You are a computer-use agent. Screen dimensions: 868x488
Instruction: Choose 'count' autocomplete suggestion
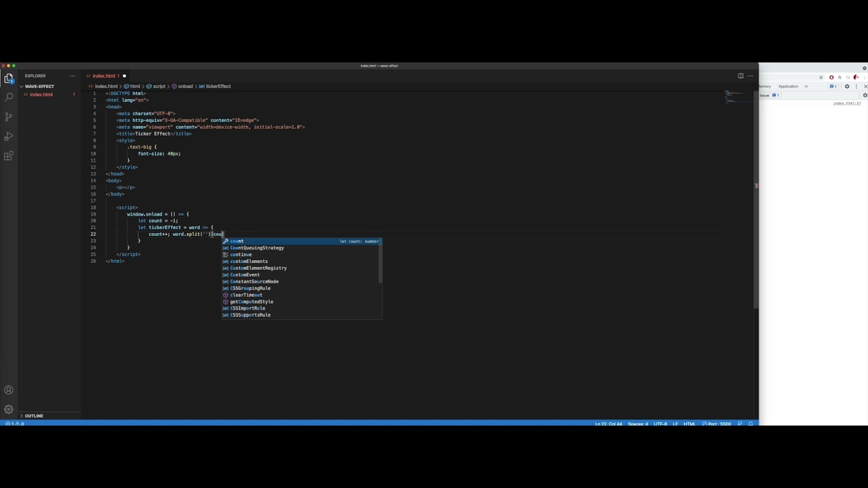click(302, 241)
